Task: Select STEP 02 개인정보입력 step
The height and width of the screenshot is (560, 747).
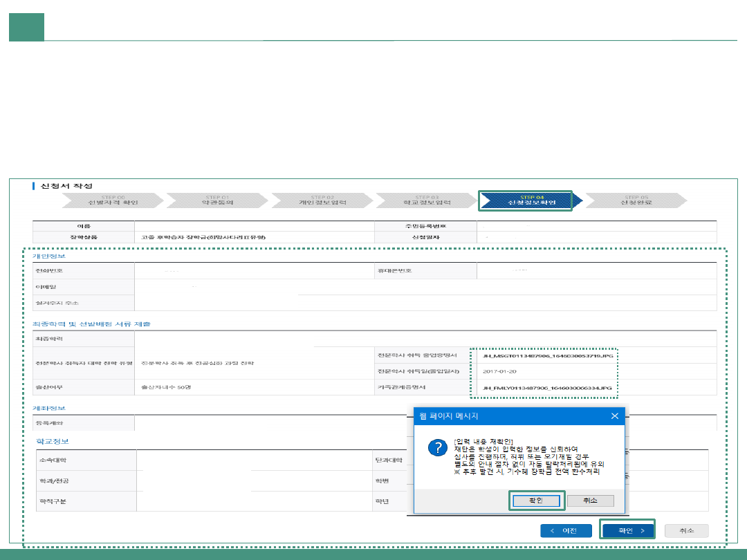Action: point(322,200)
